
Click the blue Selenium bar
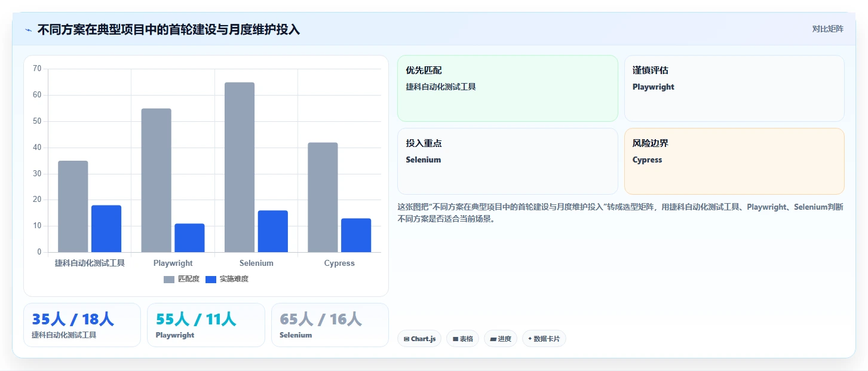click(x=273, y=231)
